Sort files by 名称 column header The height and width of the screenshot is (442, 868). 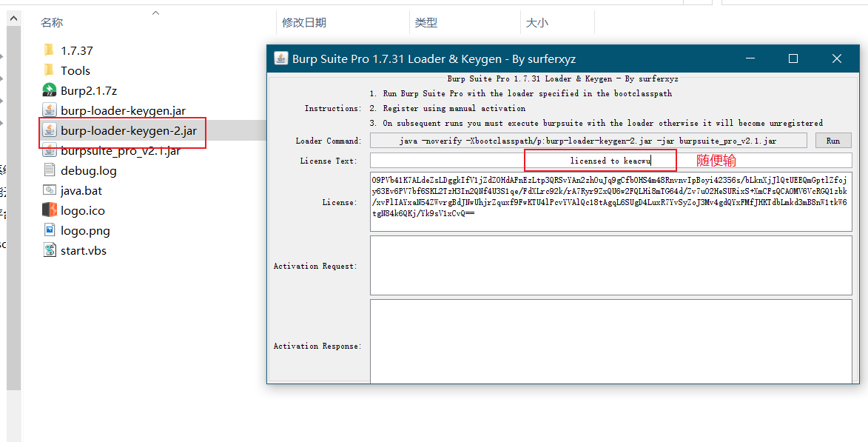[x=52, y=23]
